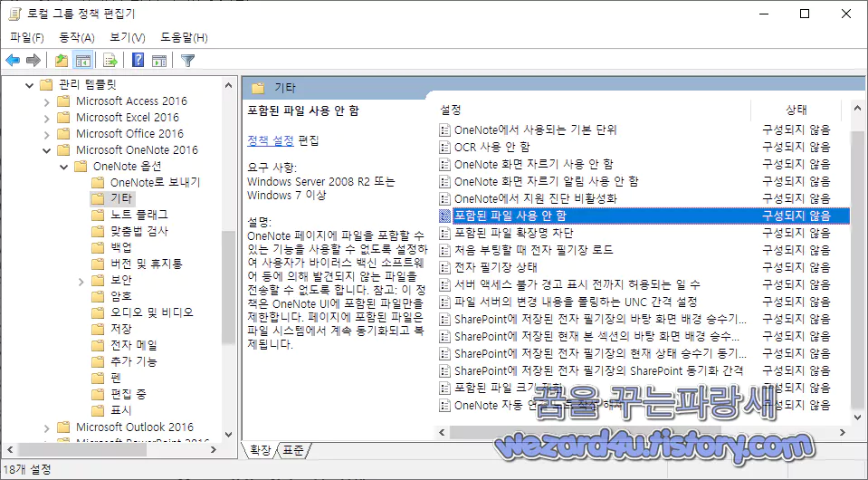
Task: Open Help with the question mark icon
Action: (138, 61)
